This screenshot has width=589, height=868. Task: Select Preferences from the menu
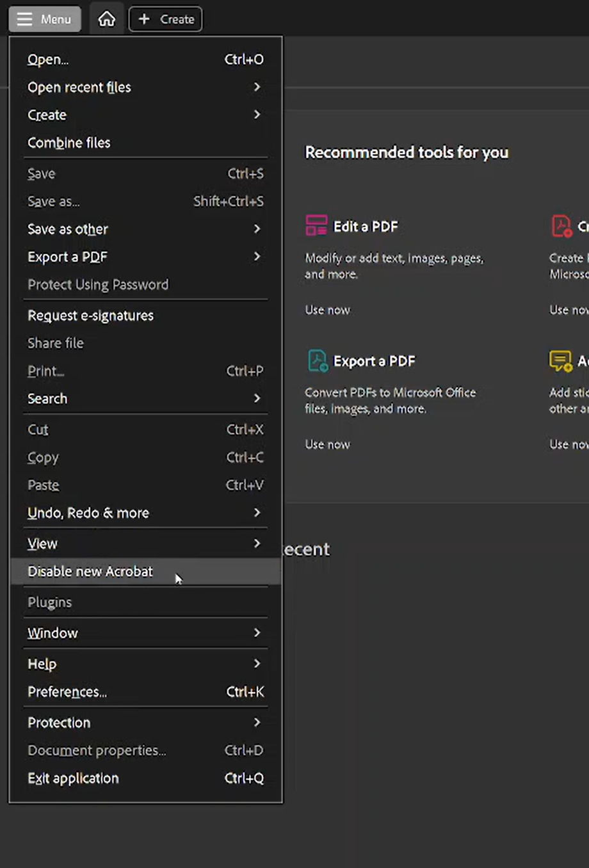(67, 691)
